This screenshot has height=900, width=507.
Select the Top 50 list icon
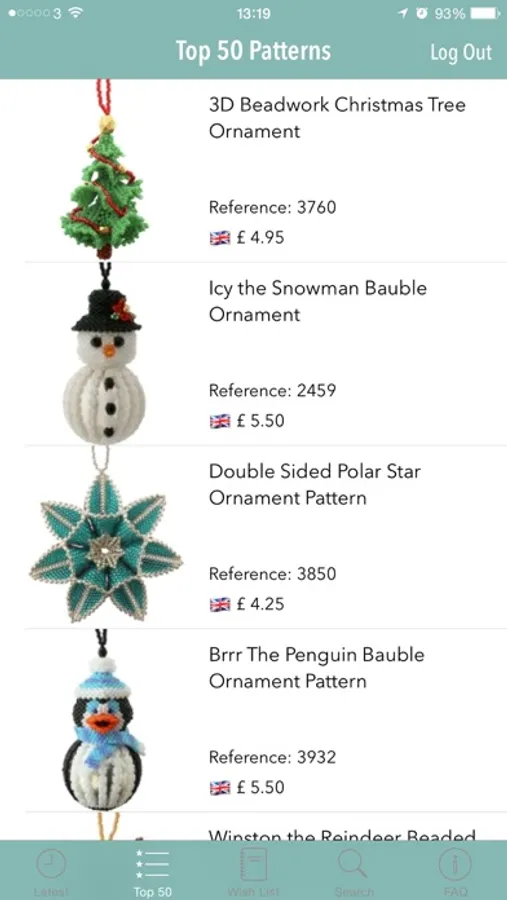[x=152, y=864]
